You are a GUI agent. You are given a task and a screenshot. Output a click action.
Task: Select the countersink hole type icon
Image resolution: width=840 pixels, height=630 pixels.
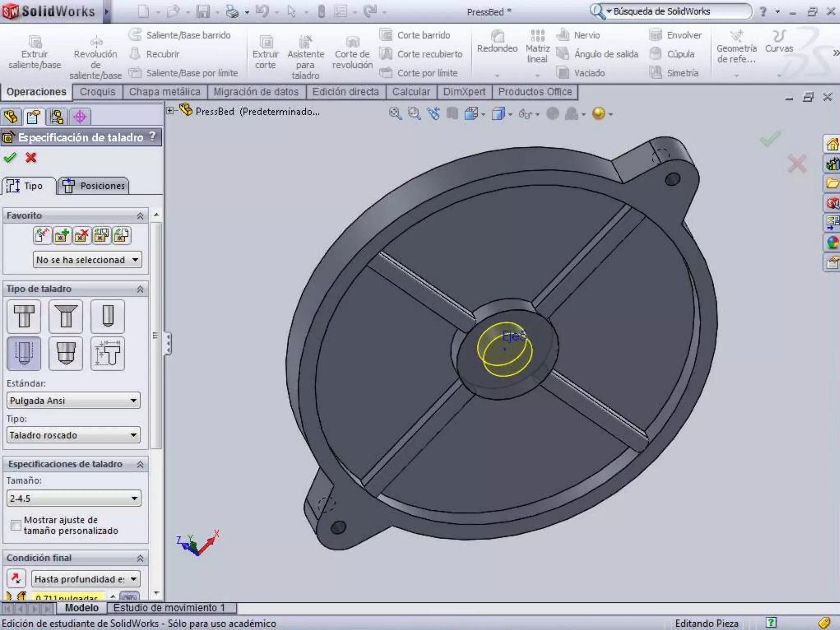tap(66, 316)
